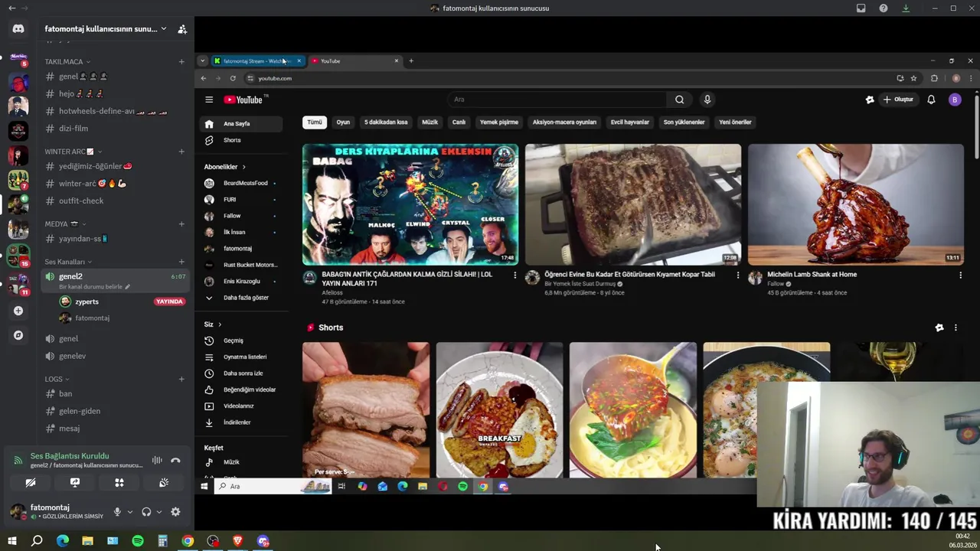This screenshot has width=980, height=551.
Task: Select Evcil hayvanlar filter chip
Action: tap(630, 122)
